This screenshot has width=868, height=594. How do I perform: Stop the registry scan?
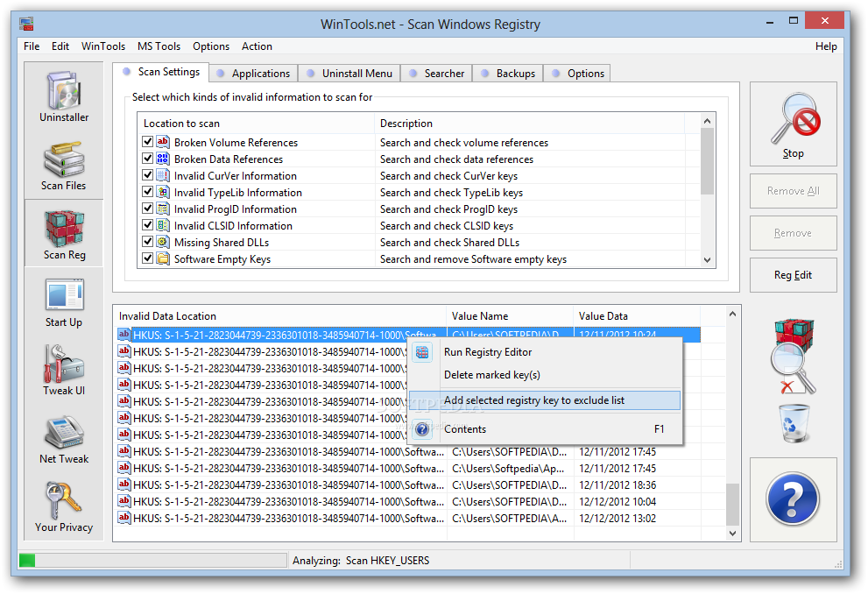[x=793, y=124]
